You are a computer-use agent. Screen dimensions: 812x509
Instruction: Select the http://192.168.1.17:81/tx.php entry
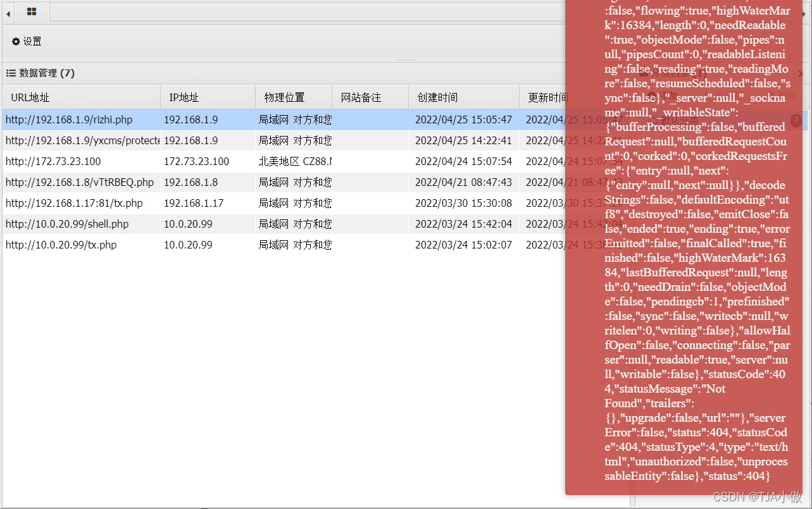[x=74, y=203]
